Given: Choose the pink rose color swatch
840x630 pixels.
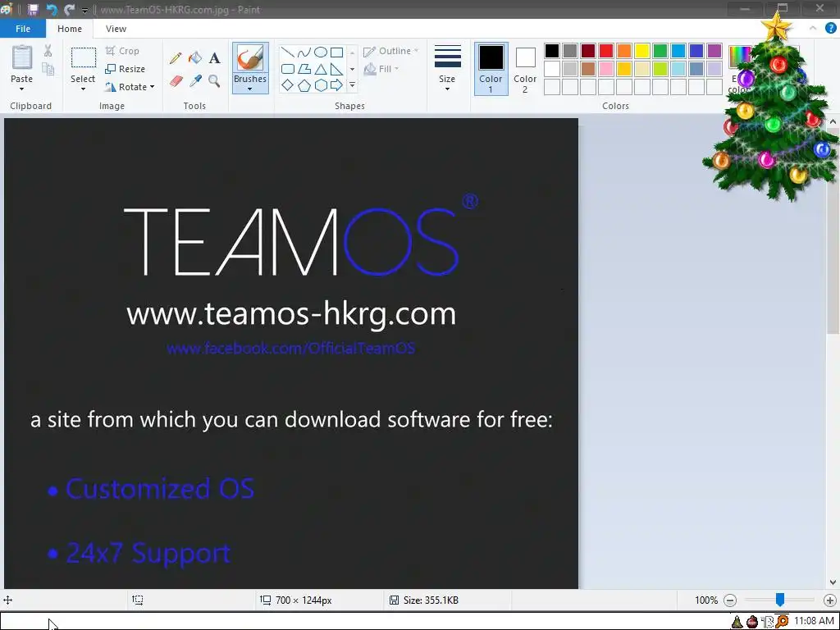Looking at the screenshot, I should pos(606,69).
